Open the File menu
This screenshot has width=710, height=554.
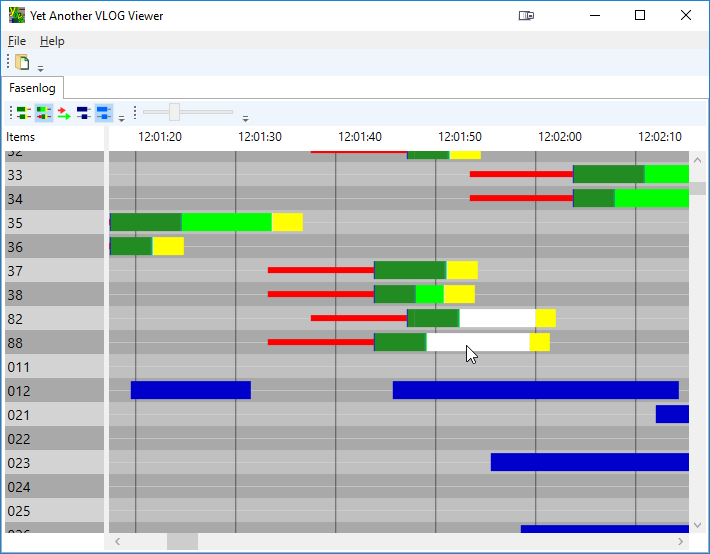coord(17,41)
